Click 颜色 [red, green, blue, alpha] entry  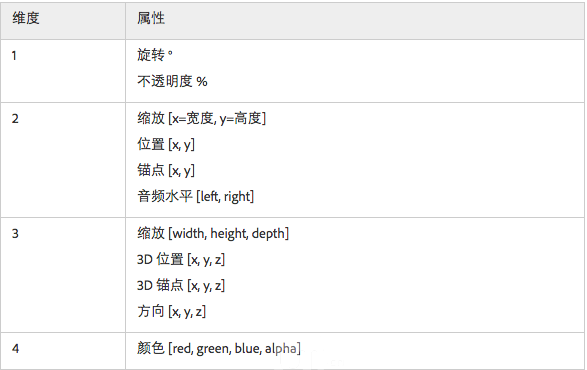(219, 348)
